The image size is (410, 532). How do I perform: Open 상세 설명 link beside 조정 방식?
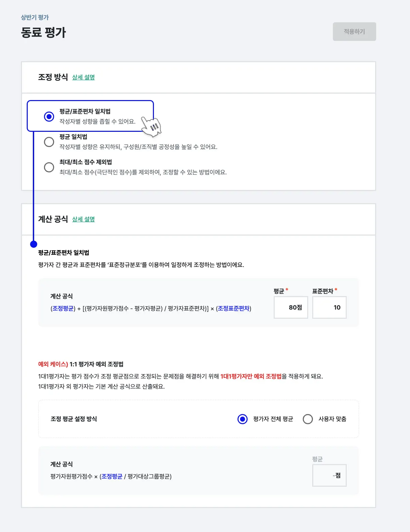point(84,77)
